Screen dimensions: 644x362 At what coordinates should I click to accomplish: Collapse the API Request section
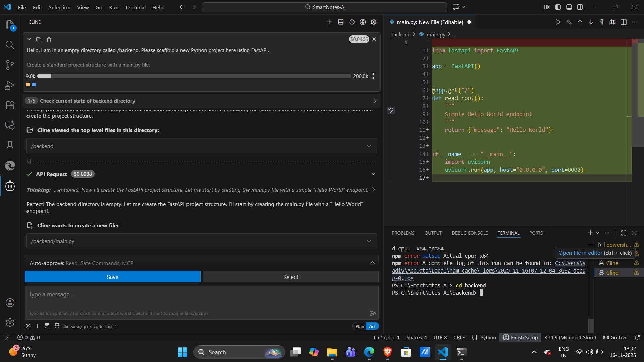coord(373,174)
